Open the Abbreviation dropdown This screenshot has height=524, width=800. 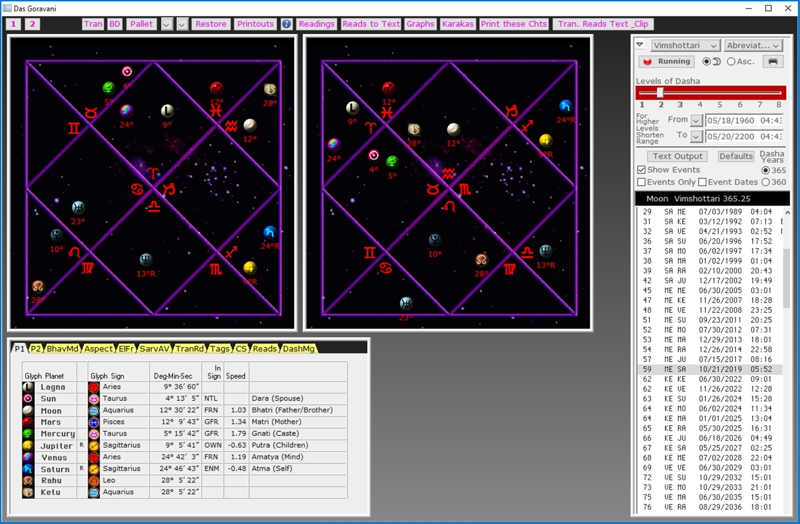pos(754,45)
